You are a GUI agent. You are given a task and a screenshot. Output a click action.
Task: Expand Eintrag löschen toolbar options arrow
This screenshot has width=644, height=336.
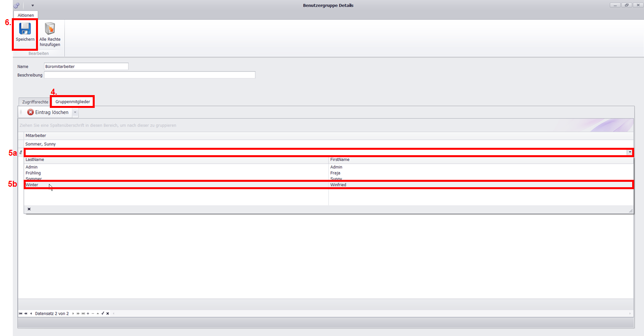(x=75, y=112)
